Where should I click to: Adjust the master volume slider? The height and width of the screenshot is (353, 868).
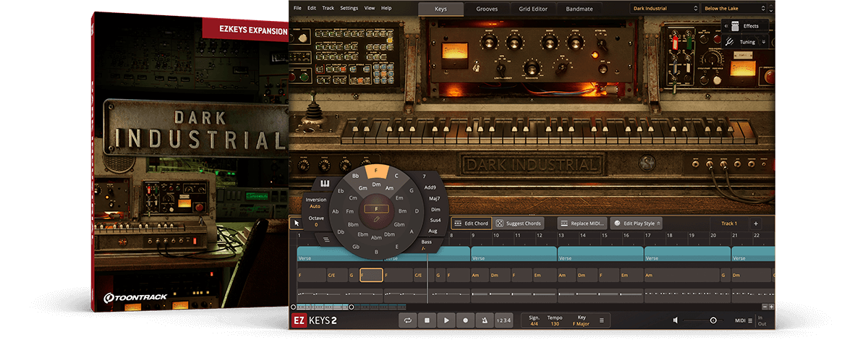(x=712, y=320)
